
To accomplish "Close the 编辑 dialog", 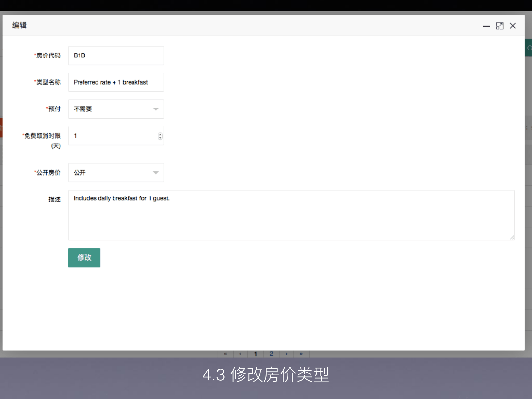I will click(513, 26).
